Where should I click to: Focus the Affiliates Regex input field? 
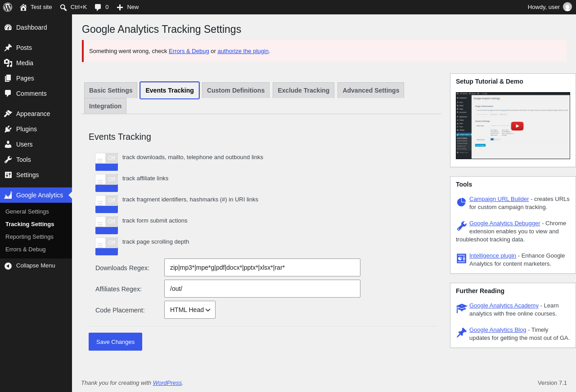pyautogui.click(x=262, y=289)
